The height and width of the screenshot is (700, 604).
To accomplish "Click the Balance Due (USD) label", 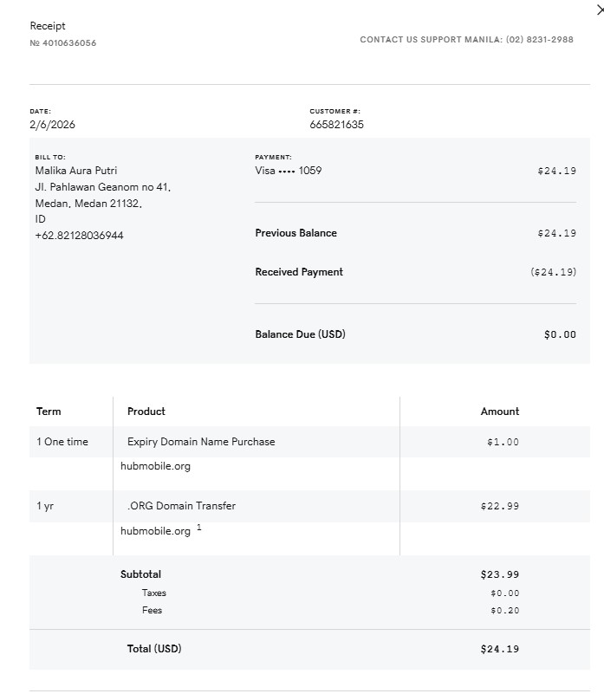I will tap(300, 334).
